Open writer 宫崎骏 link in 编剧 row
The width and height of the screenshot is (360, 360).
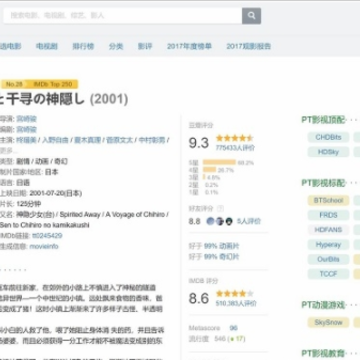click(27, 129)
